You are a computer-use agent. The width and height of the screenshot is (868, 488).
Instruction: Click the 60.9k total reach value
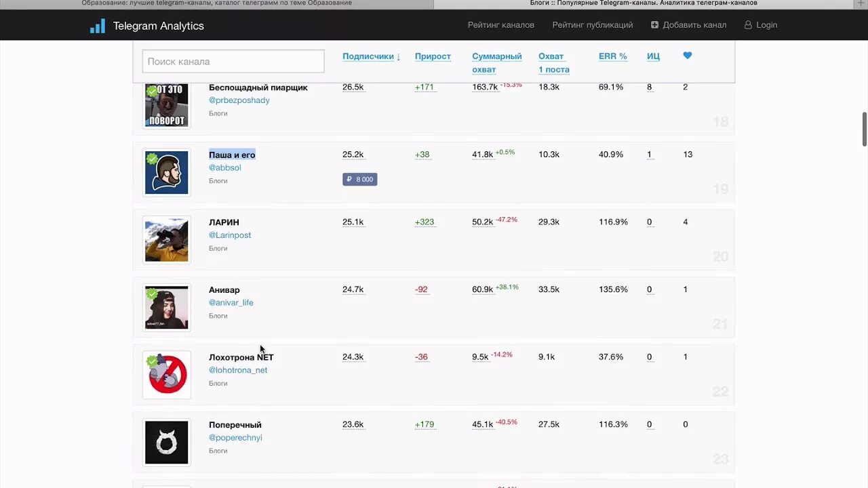(x=483, y=289)
